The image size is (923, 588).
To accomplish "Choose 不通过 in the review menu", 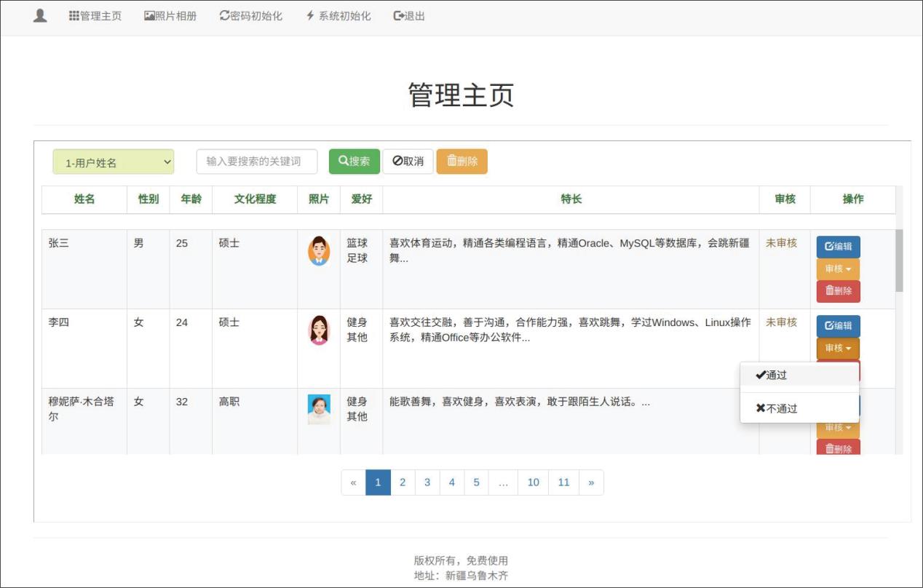I will (x=777, y=409).
